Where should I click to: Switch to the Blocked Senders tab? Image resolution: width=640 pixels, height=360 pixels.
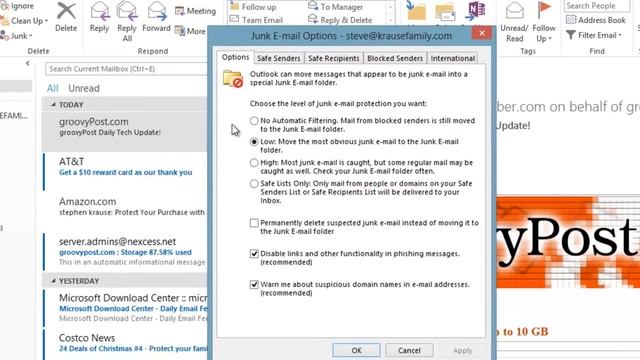395,58
